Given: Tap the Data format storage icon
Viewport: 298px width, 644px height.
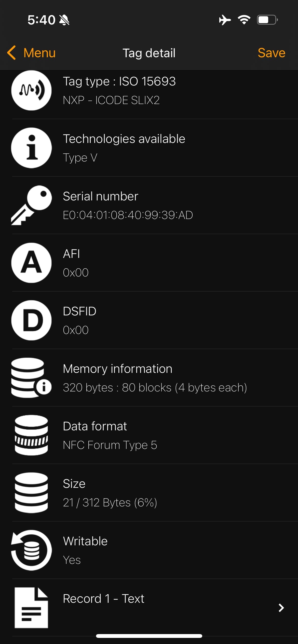Looking at the screenshot, I should click(x=31, y=435).
